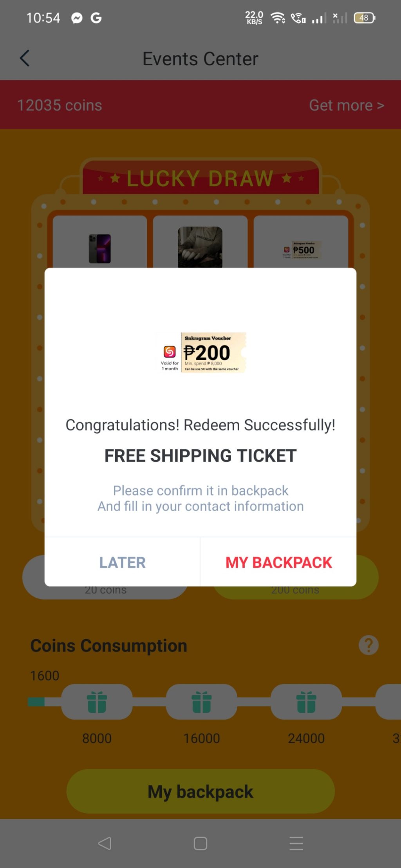The image size is (401, 868).
Task: Select the sneaker photo prize tile
Action: 200,242
